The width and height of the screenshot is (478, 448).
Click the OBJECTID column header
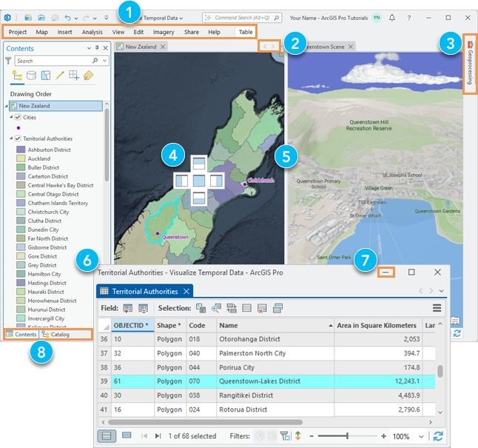pyautogui.click(x=132, y=325)
